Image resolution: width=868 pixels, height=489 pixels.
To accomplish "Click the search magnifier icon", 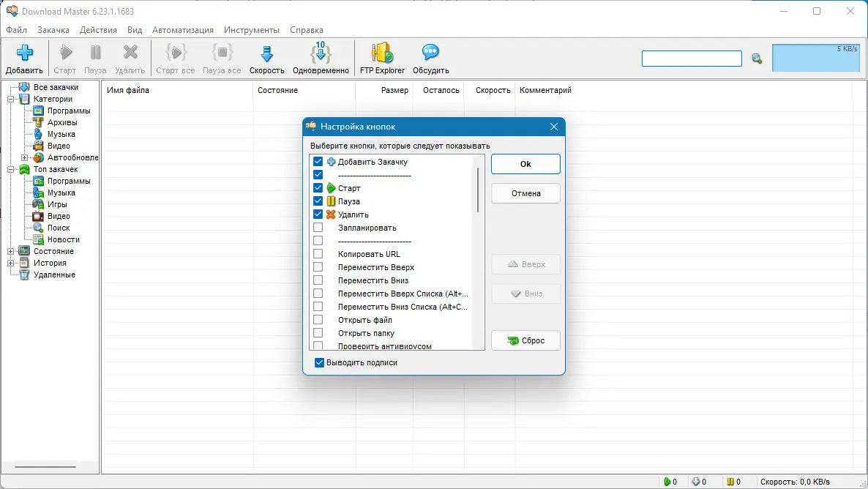I will pyautogui.click(x=757, y=58).
